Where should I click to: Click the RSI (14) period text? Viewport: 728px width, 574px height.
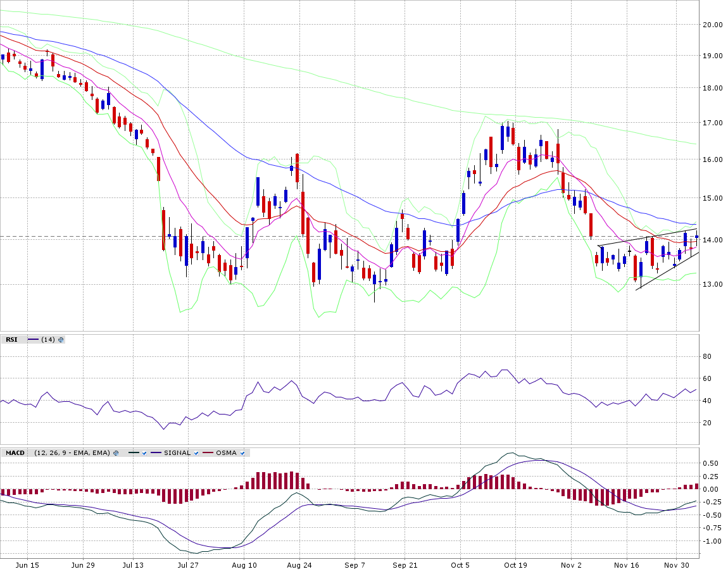click(x=47, y=340)
